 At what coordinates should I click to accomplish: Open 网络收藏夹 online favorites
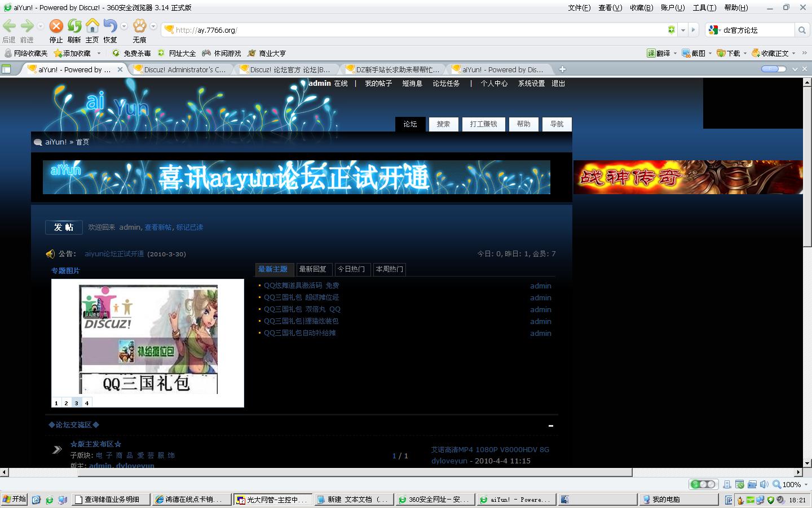click(26, 53)
